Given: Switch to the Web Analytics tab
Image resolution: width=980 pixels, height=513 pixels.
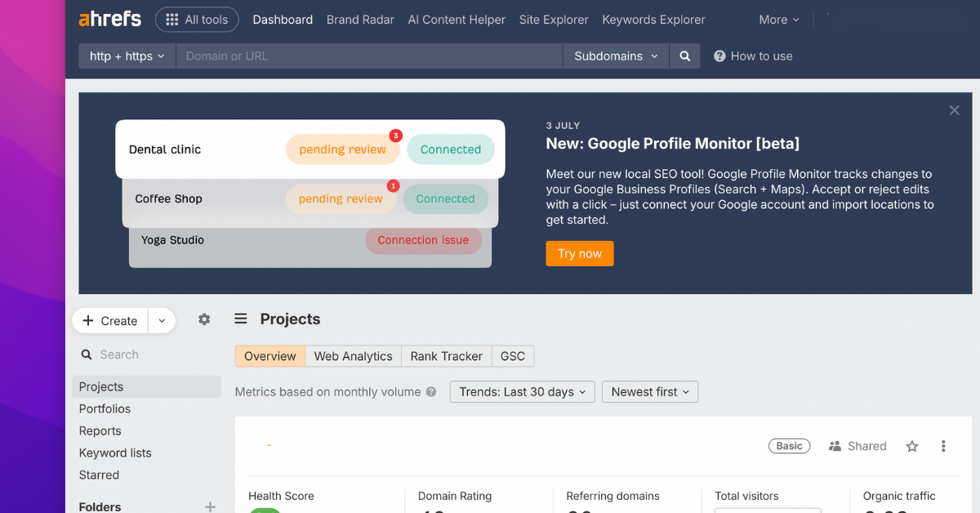Looking at the screenshot, I should (353, 356).
